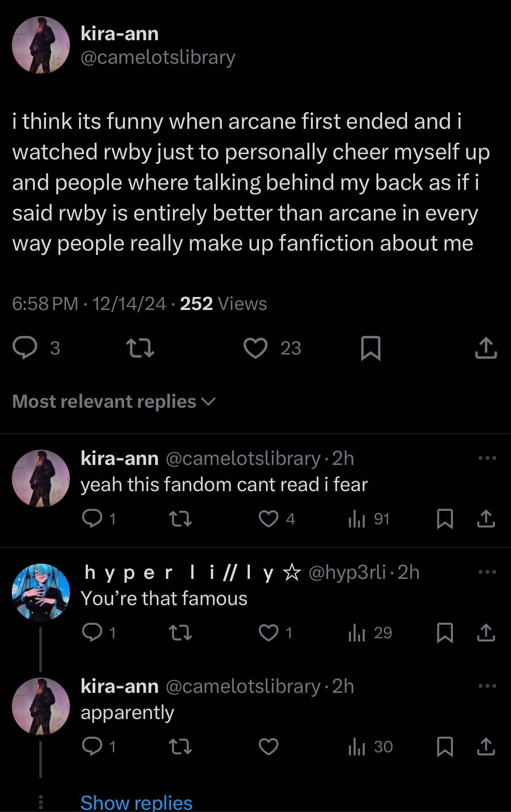Open more options on "apparently" reply
This screenshot has height=812, width=511.
487,686
